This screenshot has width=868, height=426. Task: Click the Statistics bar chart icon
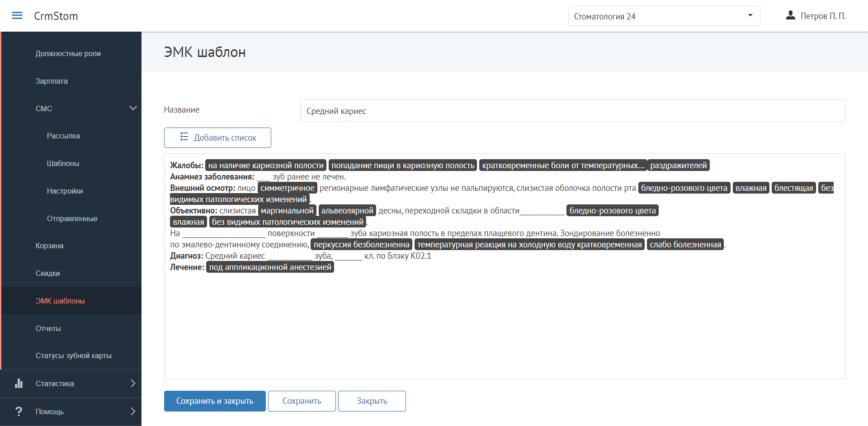click(x=19, y=383)
